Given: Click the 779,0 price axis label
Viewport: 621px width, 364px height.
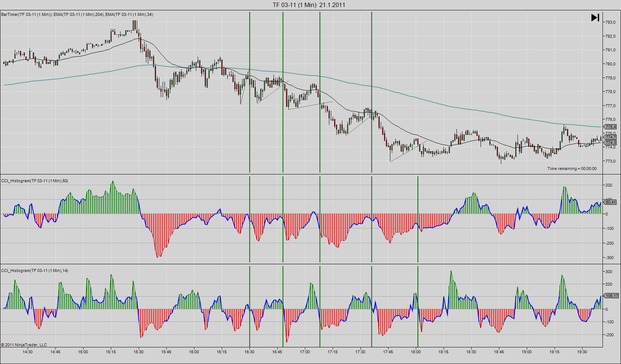Looking at the screenshot, I should point(610,78).
